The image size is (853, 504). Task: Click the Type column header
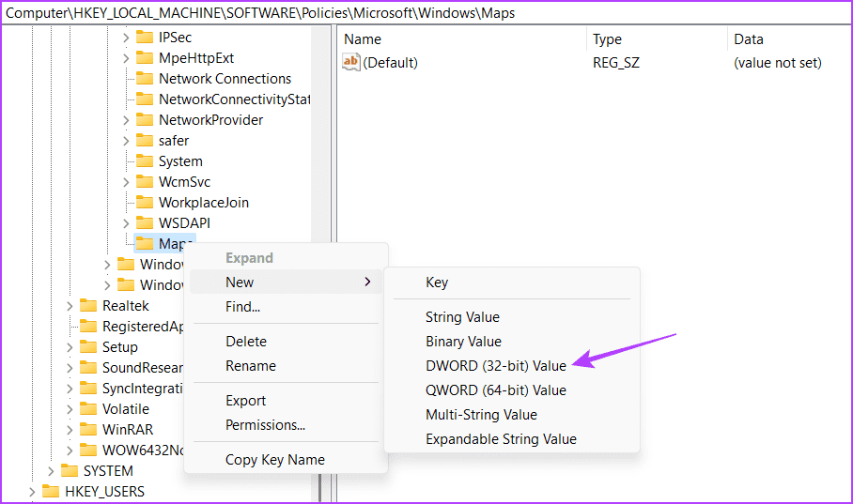point(658,39)
